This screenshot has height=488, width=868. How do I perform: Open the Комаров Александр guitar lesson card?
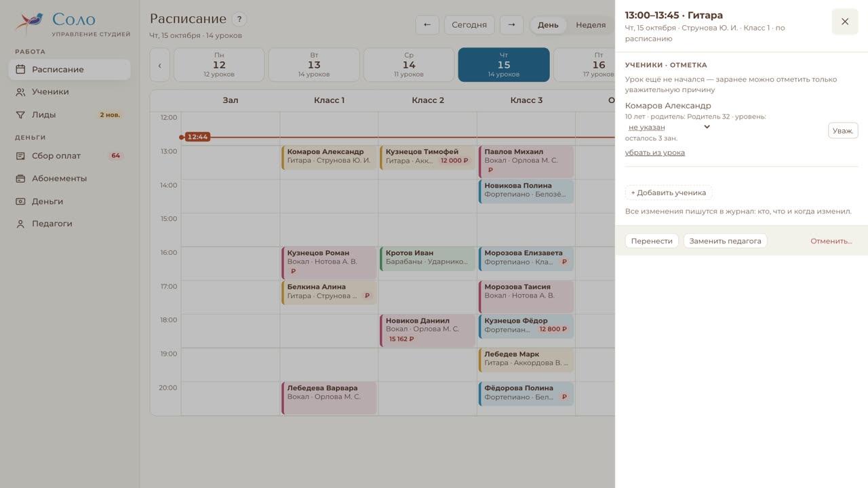329,158
